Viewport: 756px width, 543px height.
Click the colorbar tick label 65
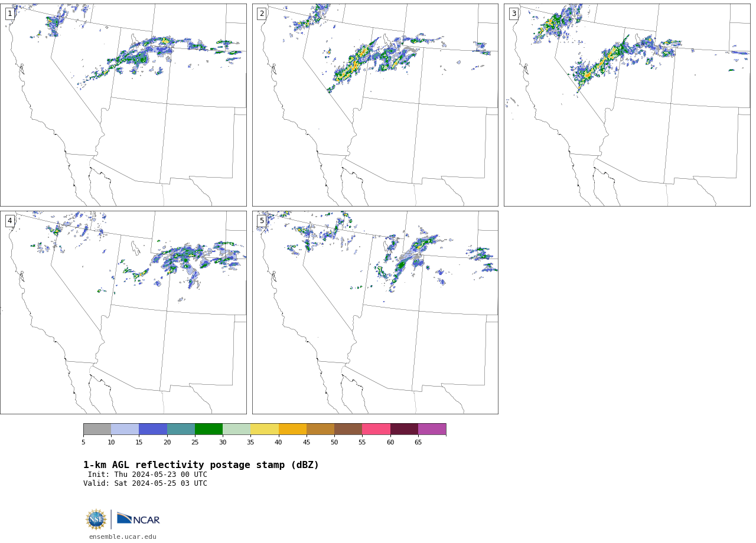coord(418,442)
